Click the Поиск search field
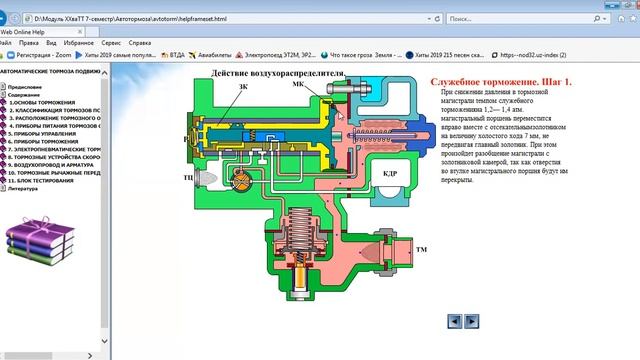 tap(519, 19)
